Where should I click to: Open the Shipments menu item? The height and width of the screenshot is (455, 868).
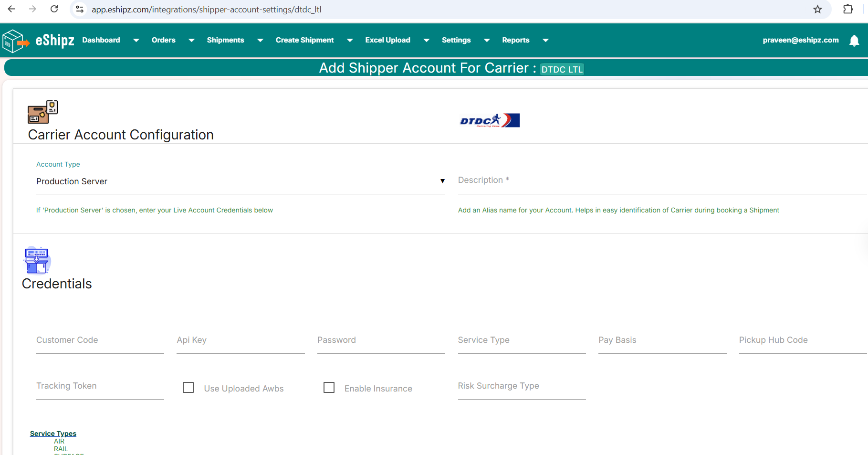[226, 40]
